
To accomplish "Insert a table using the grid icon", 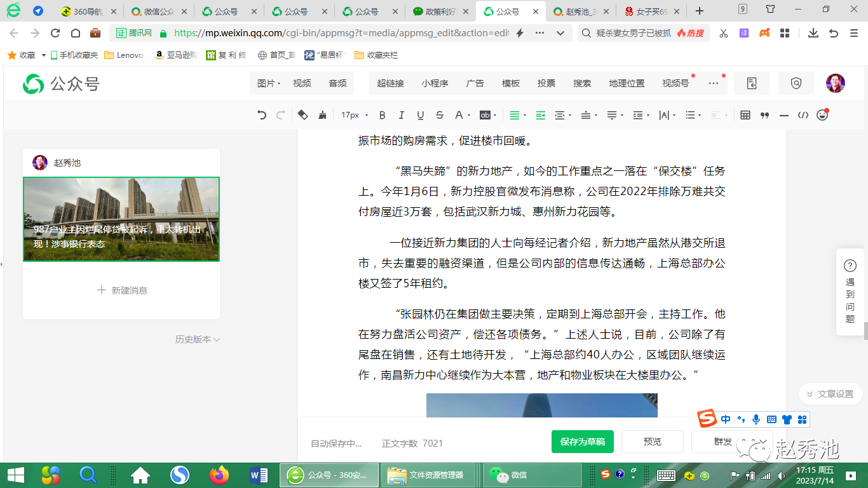I will tap(745, 115).
